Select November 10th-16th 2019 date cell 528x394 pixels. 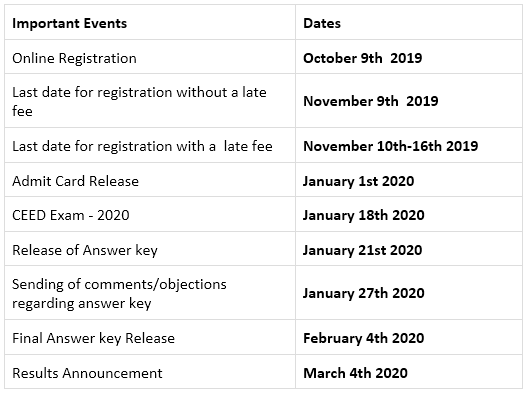point(390,146)
